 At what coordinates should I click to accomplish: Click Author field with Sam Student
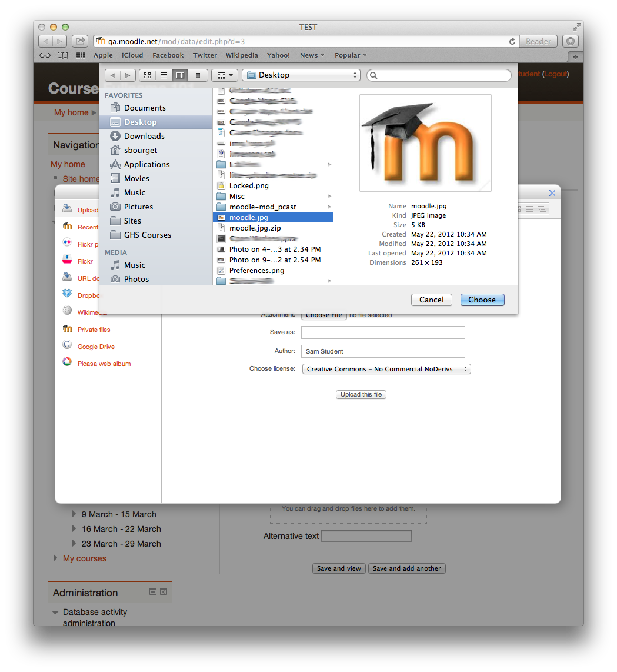[x=383, y=351]
